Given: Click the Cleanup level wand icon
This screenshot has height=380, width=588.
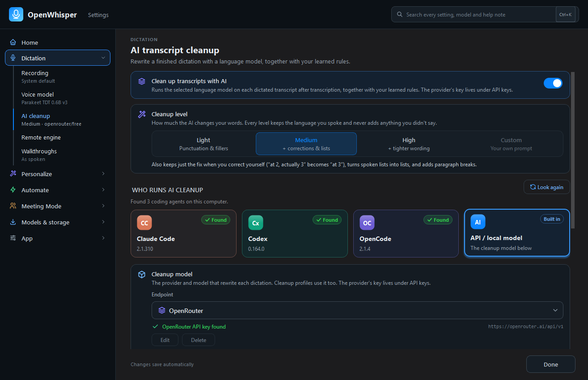Looking at the screenshot, I should [142, 114].
